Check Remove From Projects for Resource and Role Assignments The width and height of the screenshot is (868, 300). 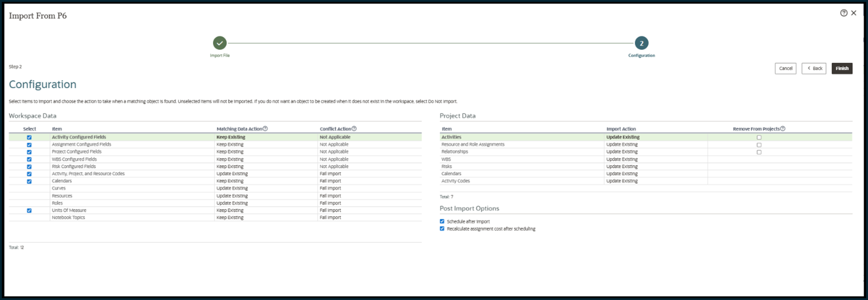759,145
